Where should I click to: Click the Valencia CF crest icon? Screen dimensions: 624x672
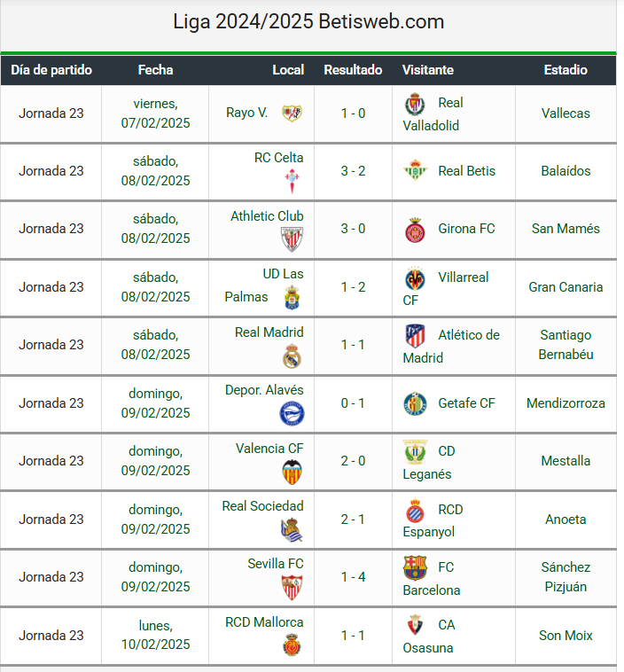pos(292,472)
